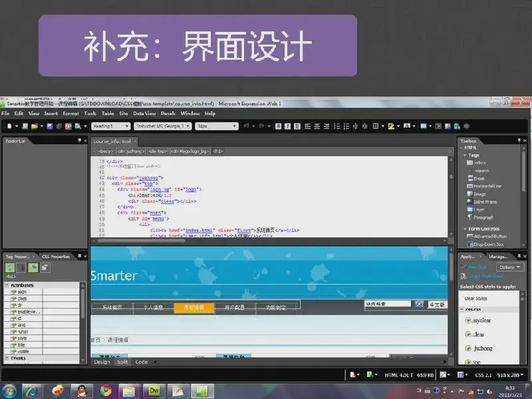Open Dreamweaver from the taskbar

click(154, 391)
